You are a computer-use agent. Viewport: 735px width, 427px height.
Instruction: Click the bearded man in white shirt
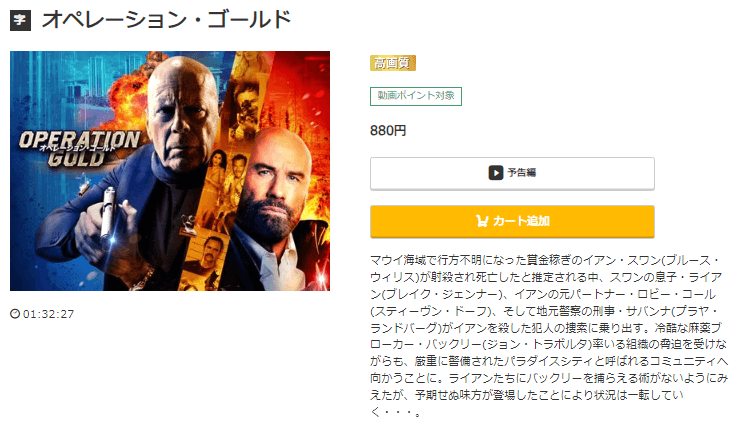[x=274, y=211]
